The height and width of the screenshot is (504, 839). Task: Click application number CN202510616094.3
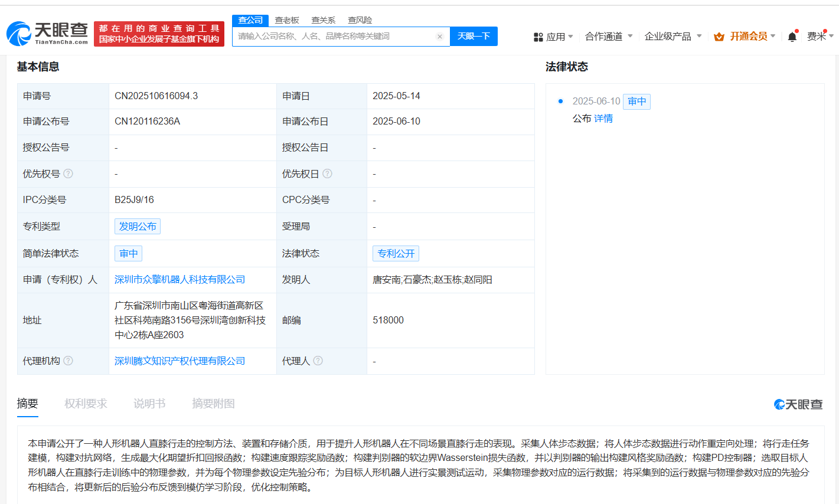click(156, 96)
